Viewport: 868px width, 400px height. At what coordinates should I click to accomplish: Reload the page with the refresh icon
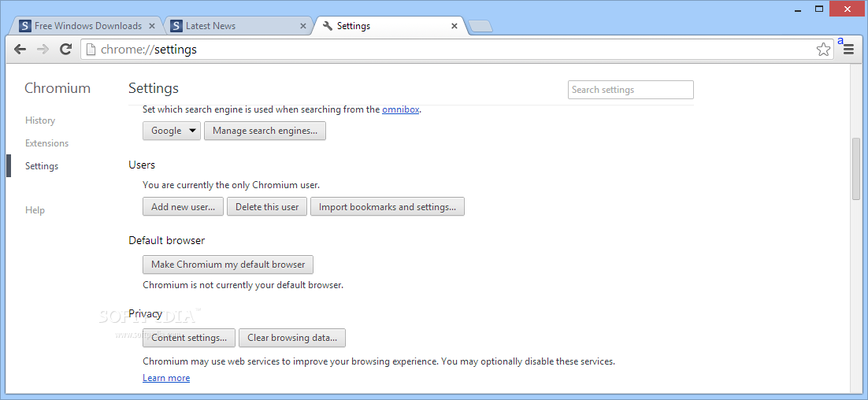tap(66, 50)
